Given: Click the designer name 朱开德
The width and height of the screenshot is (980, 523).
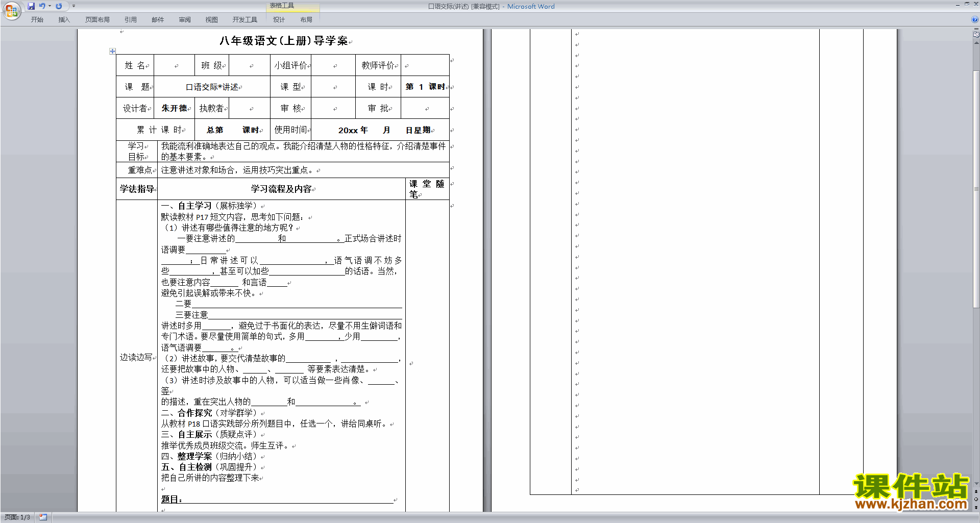Looking at the screenshot, I should [x=174, y=108].
